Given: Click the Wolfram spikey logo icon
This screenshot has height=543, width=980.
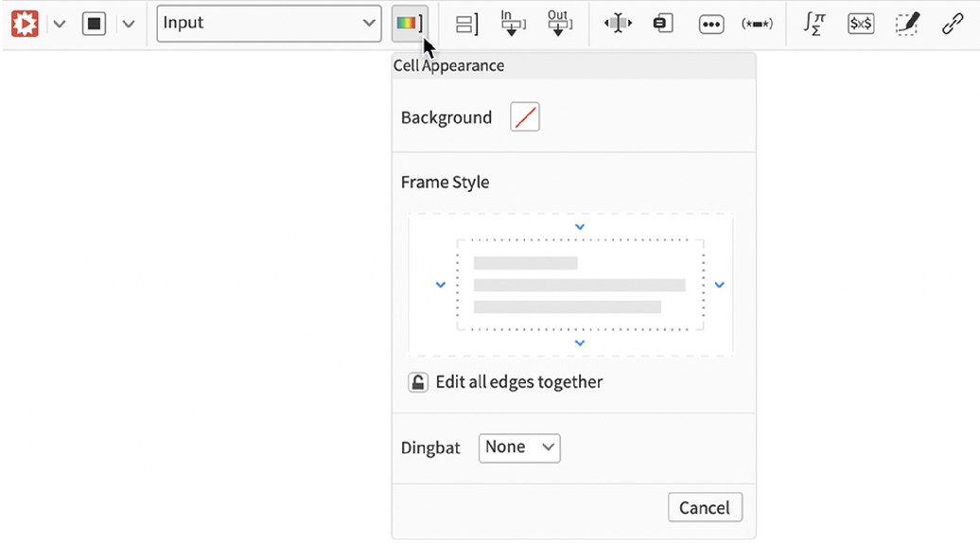Looking at the screenshot, I should (25, 24).
